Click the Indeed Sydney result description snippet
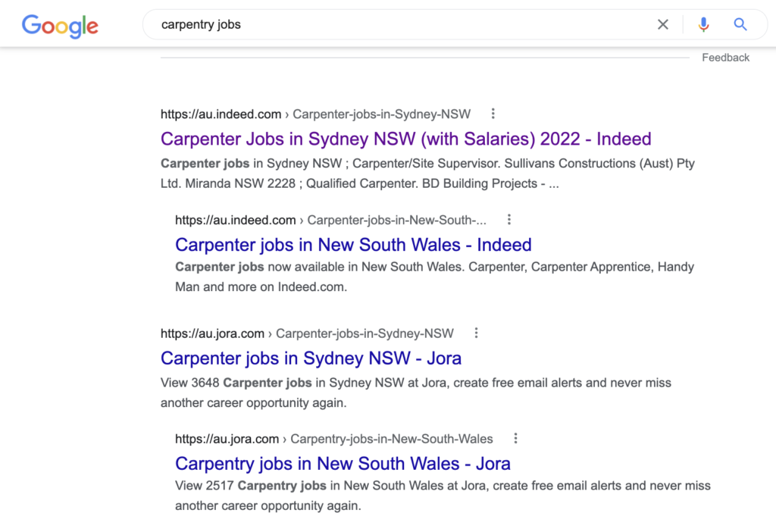This screenshot has height=532, width=776. pyautogui.click(x=427, y=174)
